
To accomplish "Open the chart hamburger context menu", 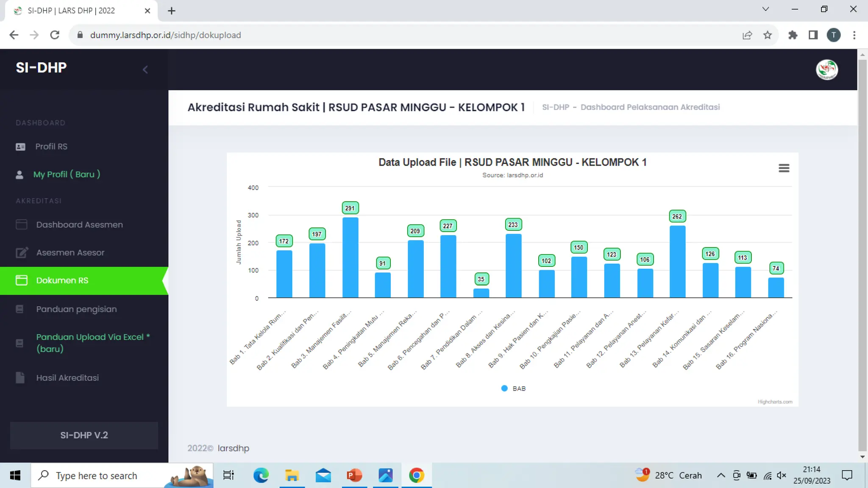I will click(784, 168).
